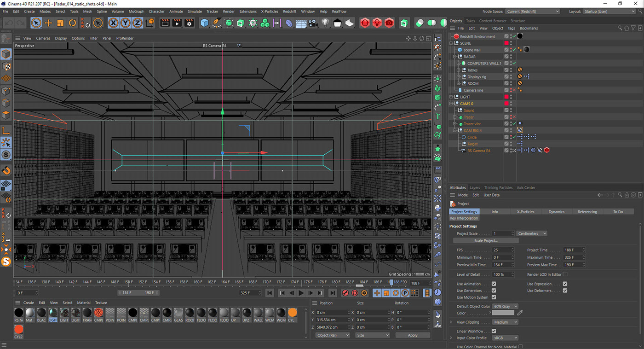644x349 pixels.
Task: Activate the Rotate tool in top toolbar
Action: click(x=72, y=23)
